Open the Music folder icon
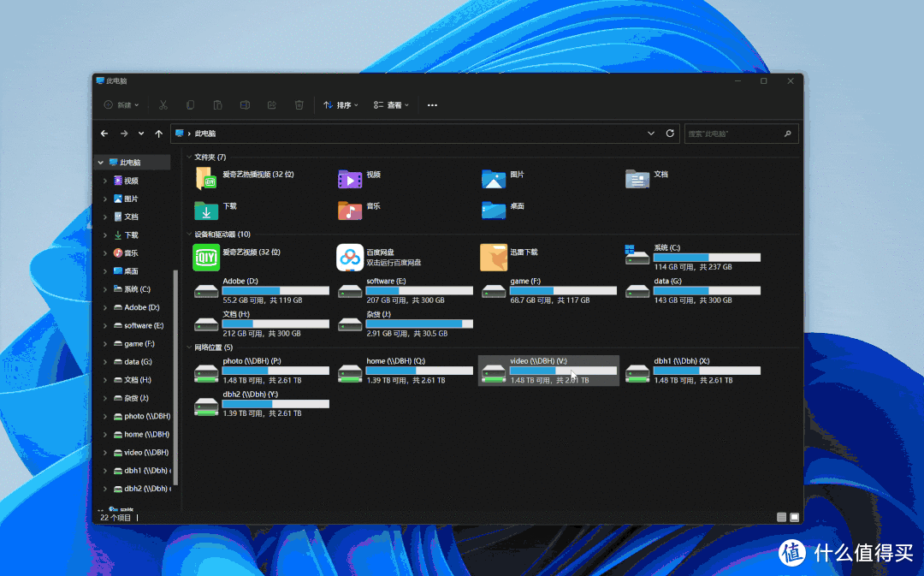Image resolution: width=924 pixels, height=576 pixels. 350,210
